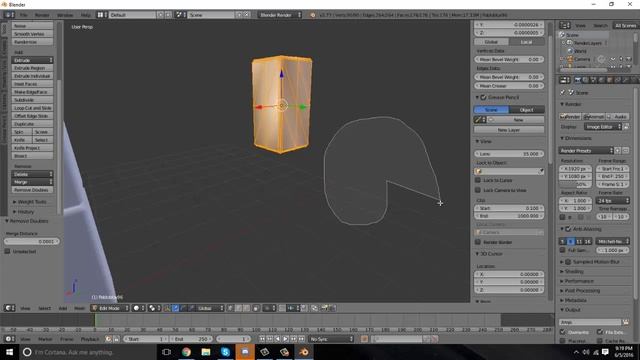This screenshot has width=640, height=360.
Task: Open the Edit Mode selector
Action: (x=110, y=308)
